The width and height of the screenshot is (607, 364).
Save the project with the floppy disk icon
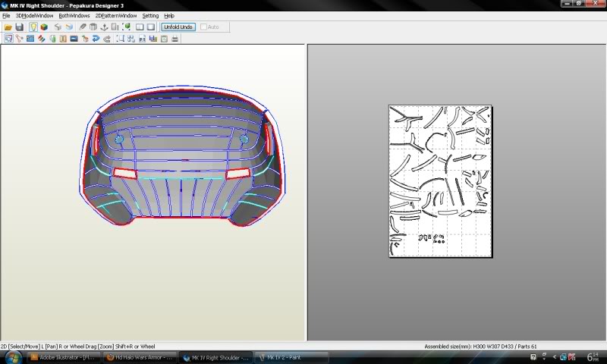19,27
